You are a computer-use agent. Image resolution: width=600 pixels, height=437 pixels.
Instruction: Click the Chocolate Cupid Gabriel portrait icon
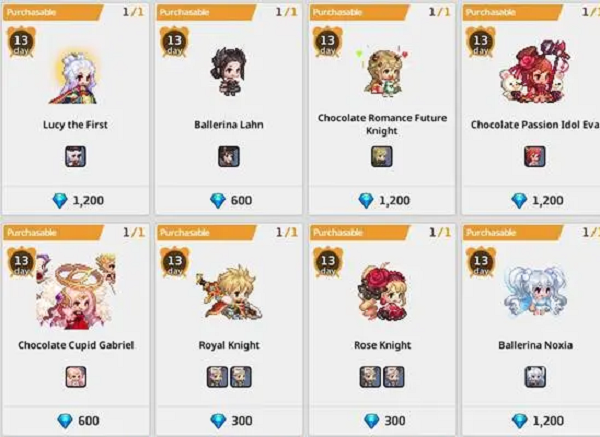pos(76,377)
